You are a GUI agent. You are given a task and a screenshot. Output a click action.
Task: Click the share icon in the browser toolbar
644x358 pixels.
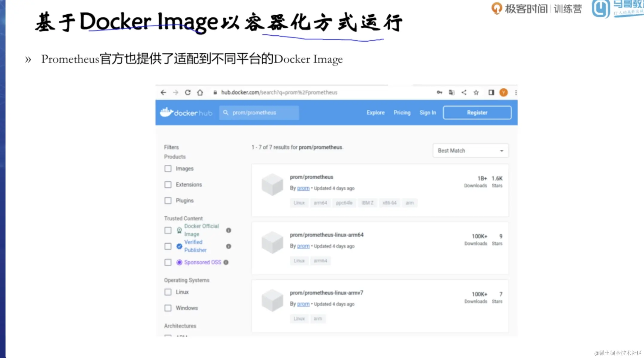coord(464,92)
